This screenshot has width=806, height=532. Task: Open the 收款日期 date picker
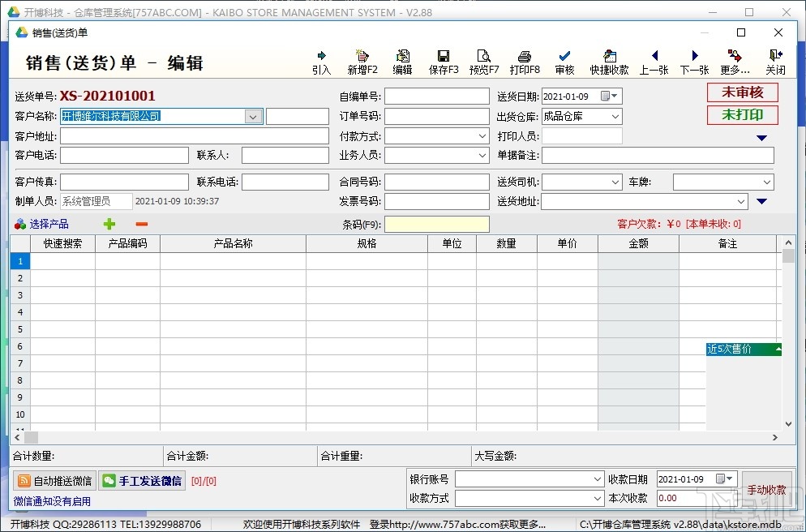coord(725,479)
